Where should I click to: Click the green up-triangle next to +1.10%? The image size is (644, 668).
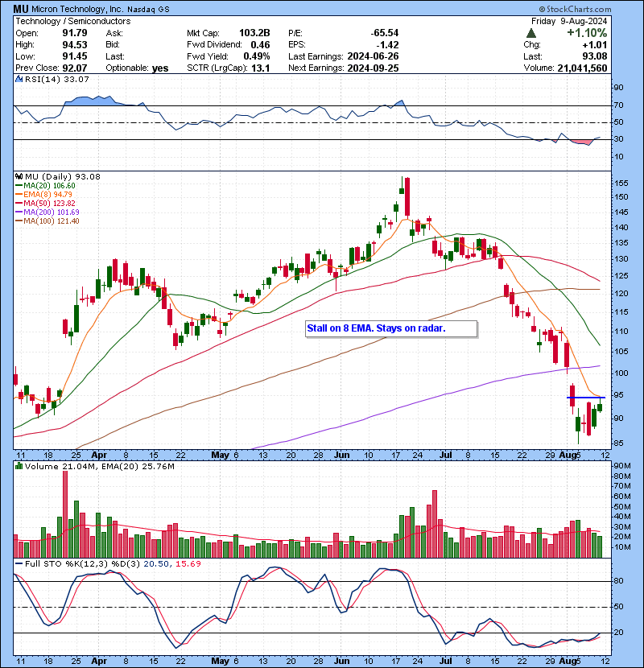(x=531, y=33)
